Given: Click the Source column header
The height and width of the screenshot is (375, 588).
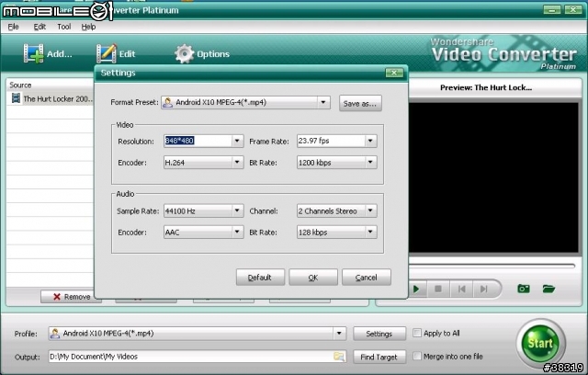Looking at the screenshot, I should tap(50, 85).
